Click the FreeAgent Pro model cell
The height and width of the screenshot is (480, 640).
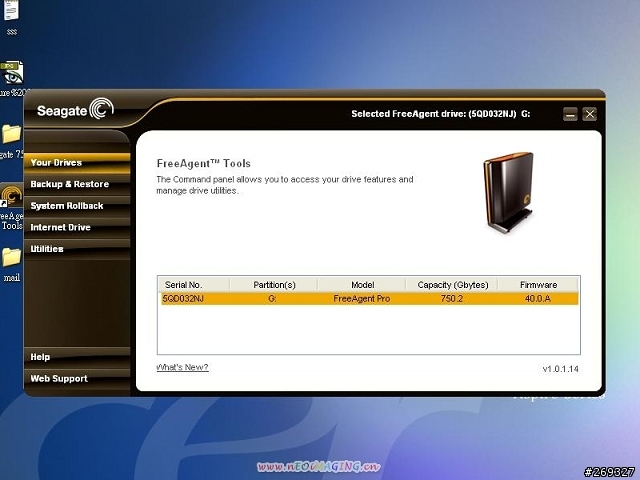(x=362, y=299)
